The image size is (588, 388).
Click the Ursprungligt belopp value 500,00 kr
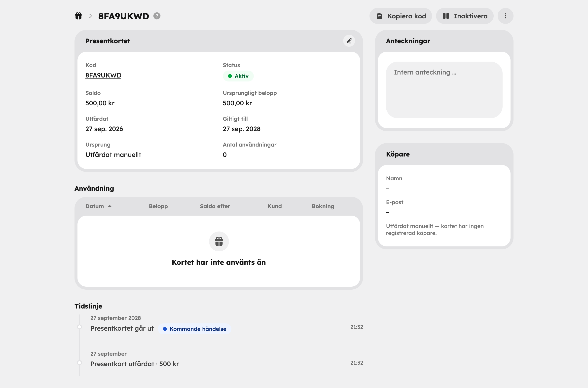tap(237, 103)
